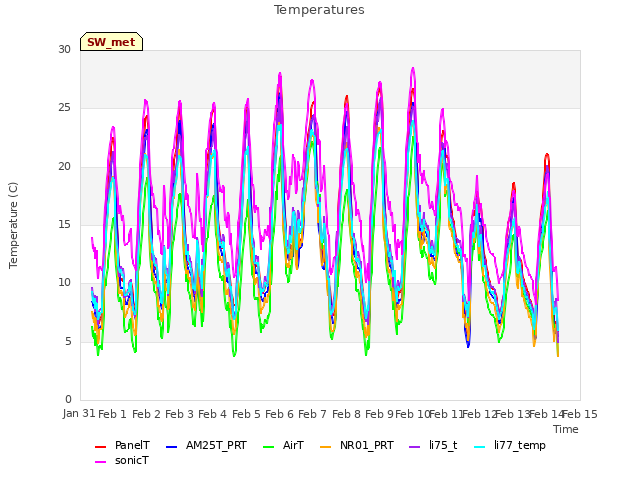The height and width of the screenshot is (480, 640).
Task: Click the orange NR01_PRT legend color marker
Action: pos(325,447)
